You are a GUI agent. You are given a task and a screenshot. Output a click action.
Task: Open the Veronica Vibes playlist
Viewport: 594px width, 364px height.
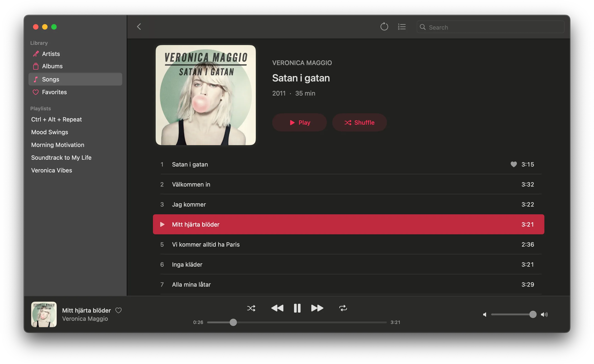51,170
